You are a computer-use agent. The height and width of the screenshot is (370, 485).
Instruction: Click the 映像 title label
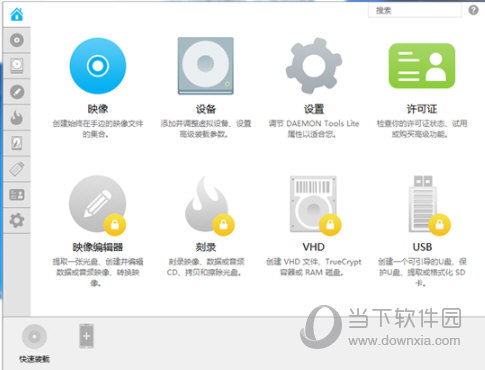(98, 109)
